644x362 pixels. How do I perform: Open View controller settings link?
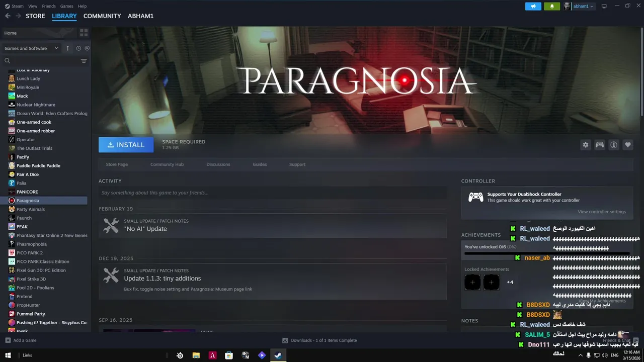pyautogui.click(x=602, y=212)
